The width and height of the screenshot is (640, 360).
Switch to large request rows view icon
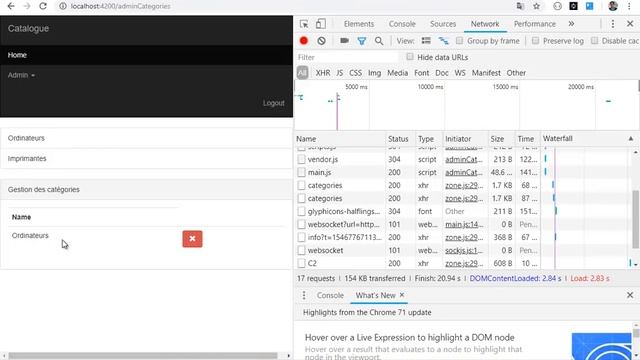pos(426,41)
